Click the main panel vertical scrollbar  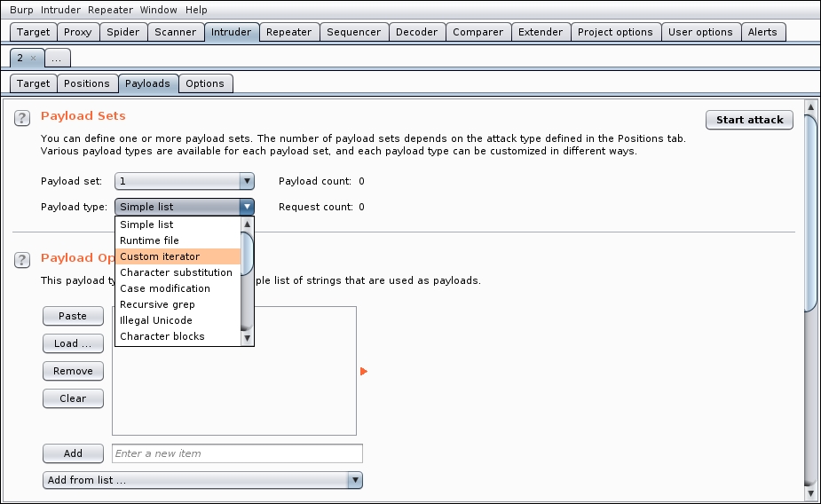click(810, 213)
